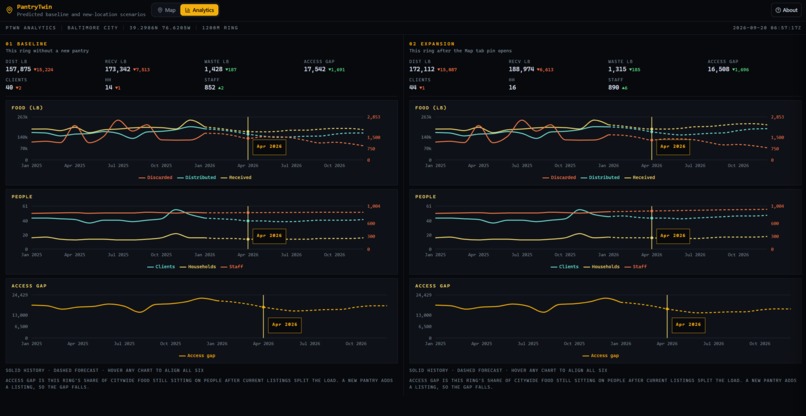Image resolution: width=806 pixels, height=416 pixels.
Task: Click the "FOOD (LB)" title in Baseline panel
Action: 27,108
